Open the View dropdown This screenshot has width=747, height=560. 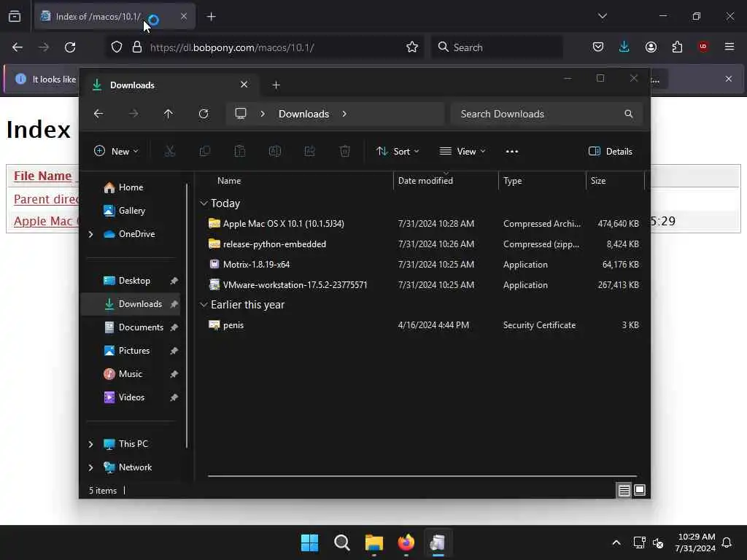pyautogui.click(x=462, y=152)
